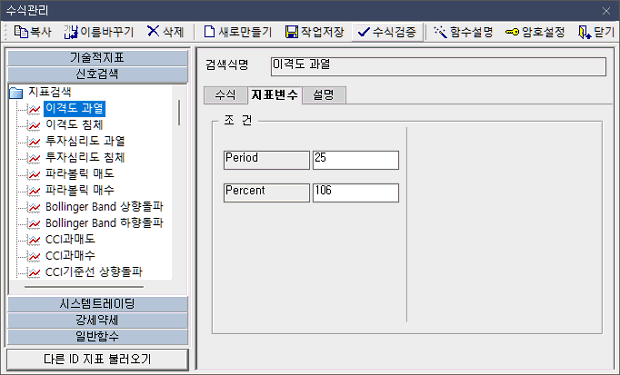This screenshot has width=620, height=375.
Task: Click chart icon beside CCI기준선 상향돌파
Action: [34, 272]
